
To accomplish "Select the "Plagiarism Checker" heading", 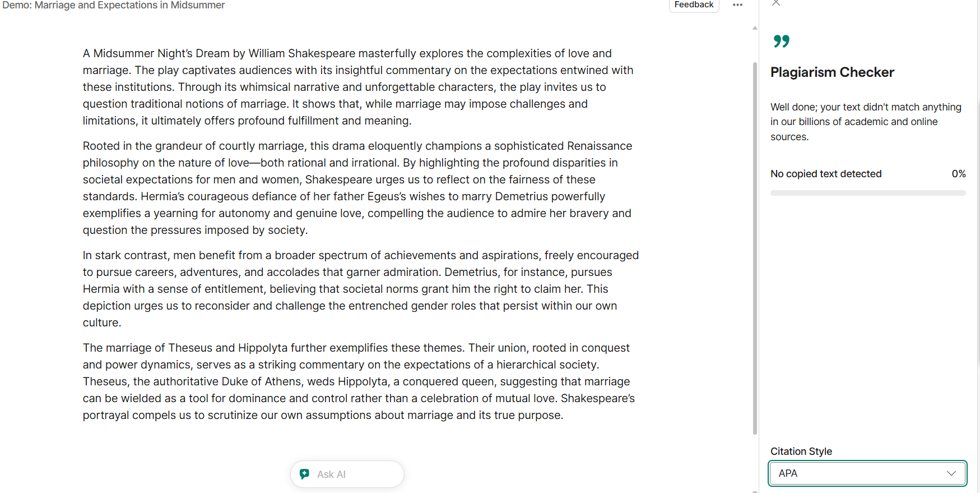I will pyautogui.click(x=832, y=72).
